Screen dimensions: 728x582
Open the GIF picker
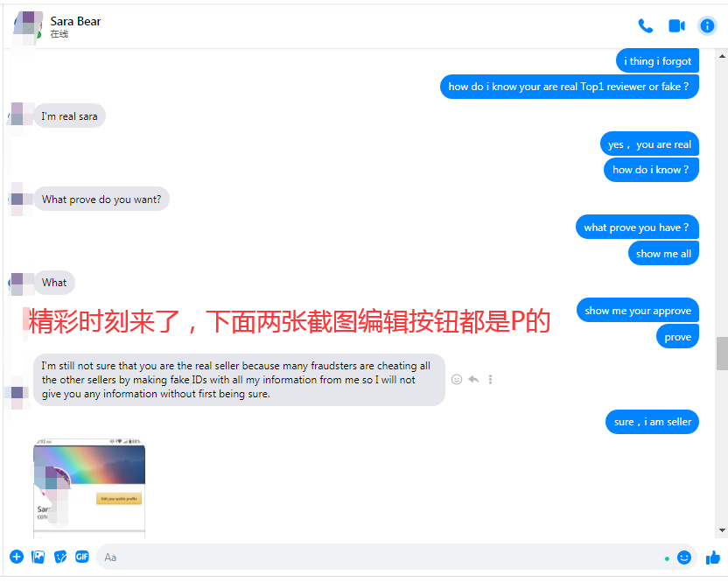(x=82, y=557)
